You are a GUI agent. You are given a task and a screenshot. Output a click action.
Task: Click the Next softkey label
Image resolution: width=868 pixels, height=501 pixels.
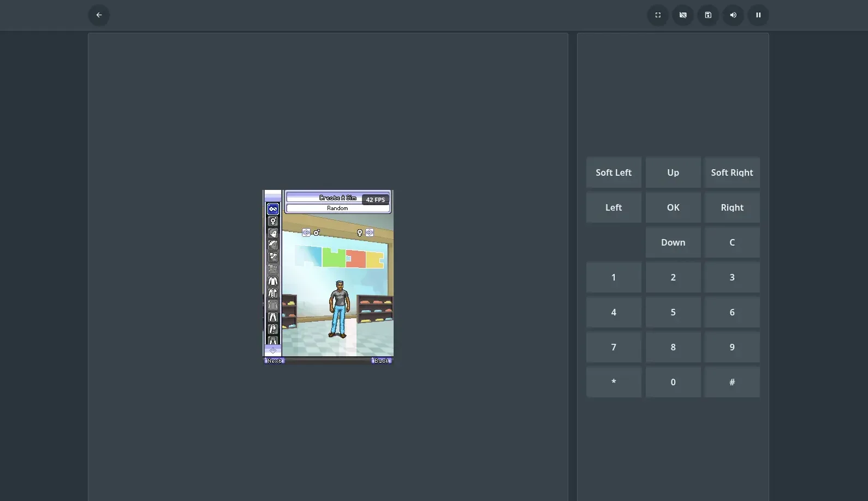pyautogui.click(x=275, y=361)
